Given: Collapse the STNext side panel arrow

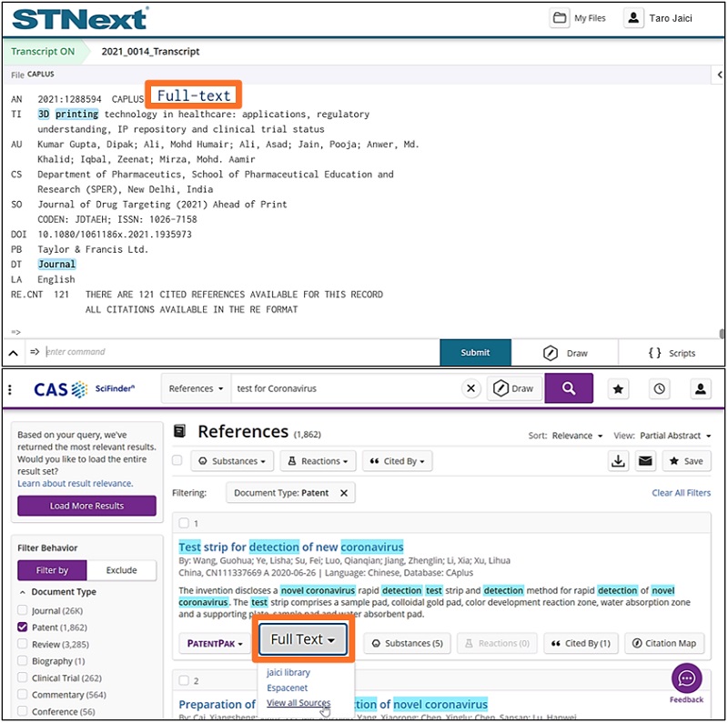Looking at the screenshot, I should (x=719, y=75).
